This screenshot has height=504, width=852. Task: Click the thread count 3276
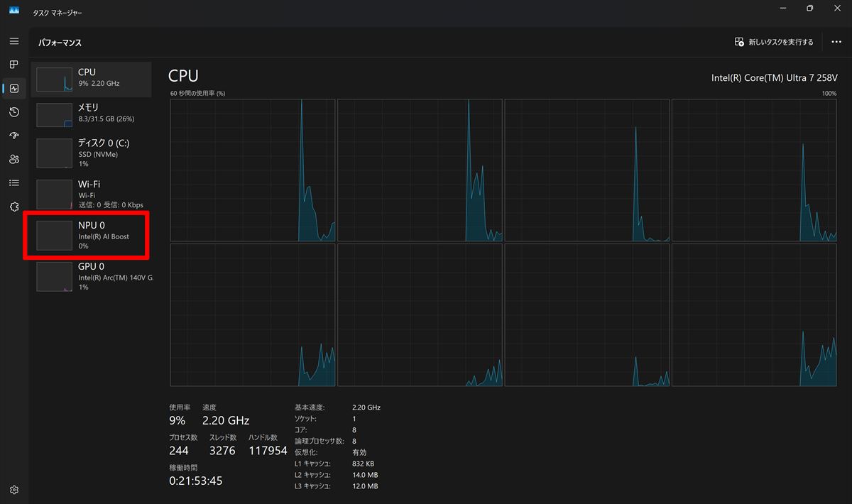223,450
